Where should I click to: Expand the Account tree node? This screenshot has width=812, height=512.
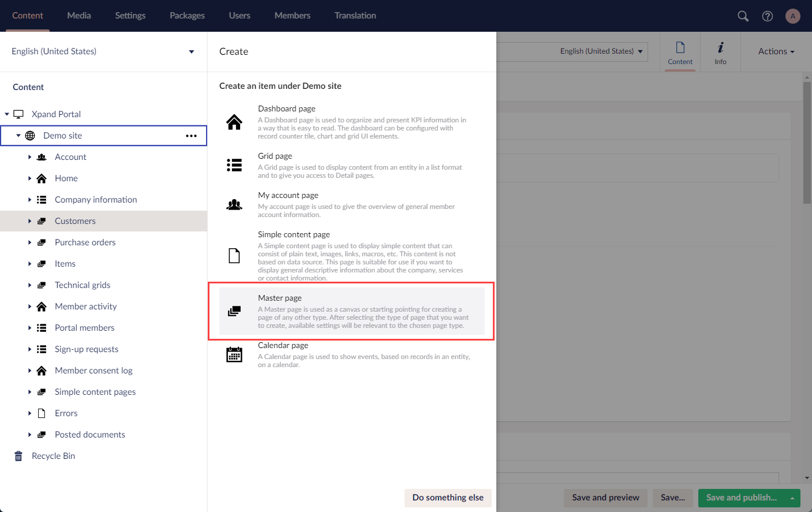(x=29, y=157)
